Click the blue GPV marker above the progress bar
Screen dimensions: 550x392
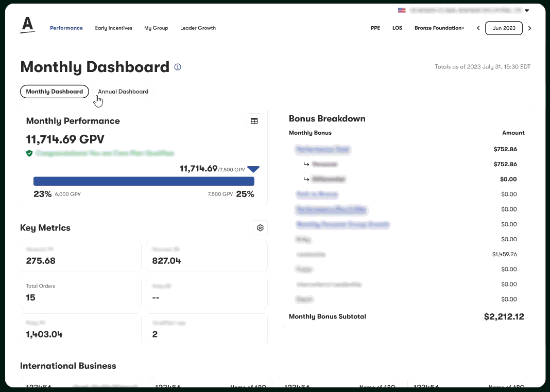click(x=253, y=169)
